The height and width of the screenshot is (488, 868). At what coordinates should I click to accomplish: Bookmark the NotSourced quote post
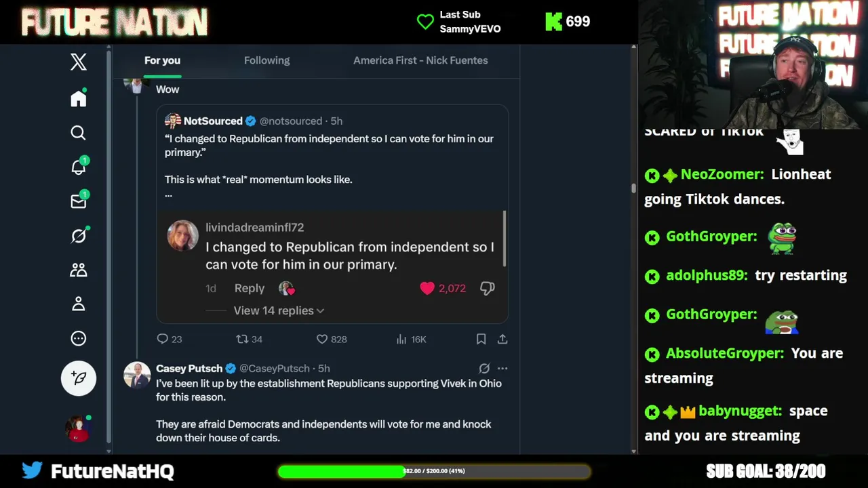coord(481,339)
